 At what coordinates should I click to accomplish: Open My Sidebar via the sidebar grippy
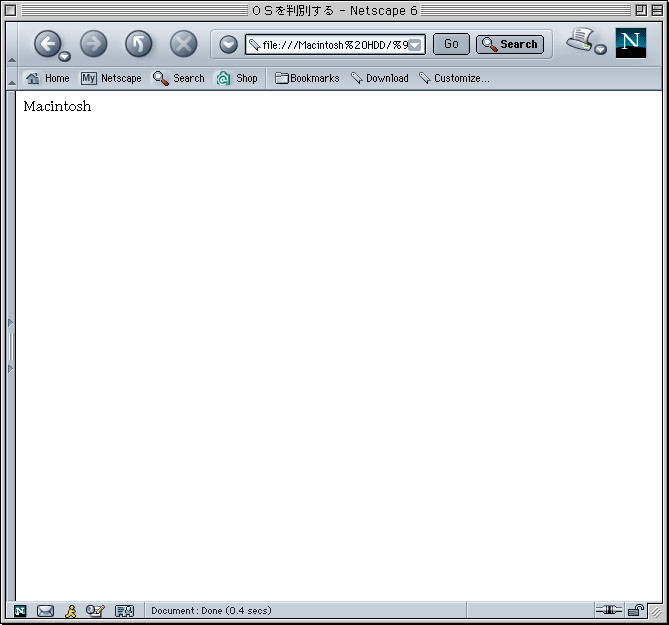[x=11, y=346]
